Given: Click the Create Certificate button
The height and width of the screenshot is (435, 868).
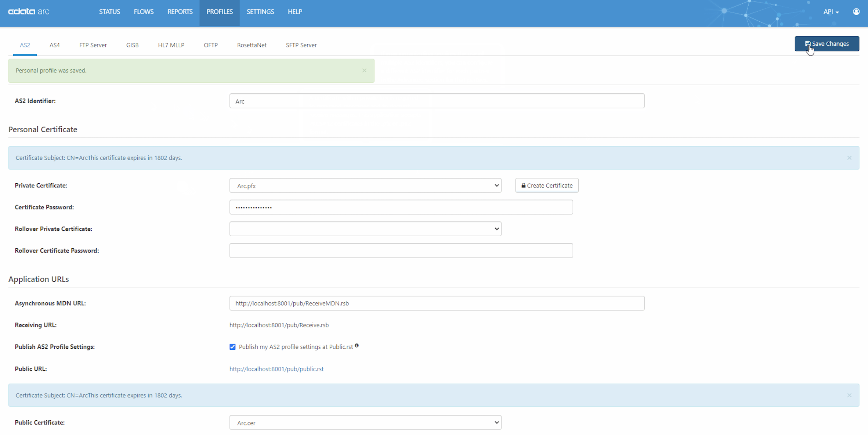Looking at the screenshot, I should click(546, 185).
